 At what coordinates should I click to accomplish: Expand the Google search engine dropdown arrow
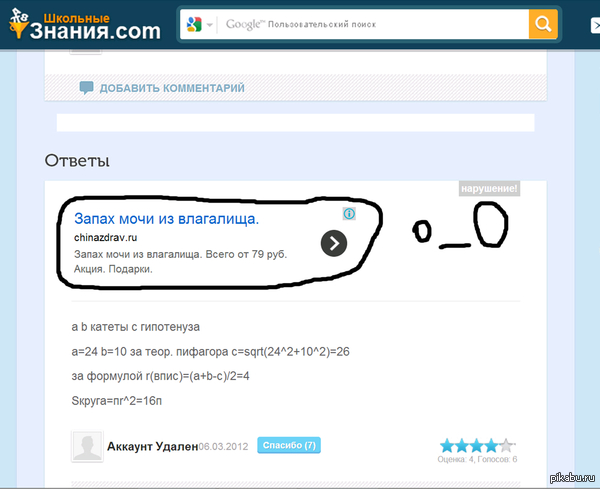pos(209,25)
